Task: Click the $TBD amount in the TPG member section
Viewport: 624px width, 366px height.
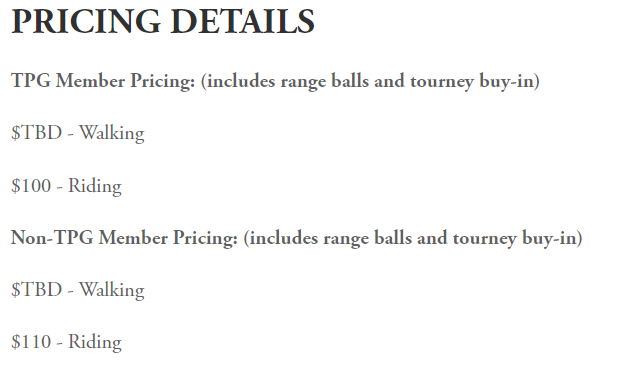Action: point(37,133)
